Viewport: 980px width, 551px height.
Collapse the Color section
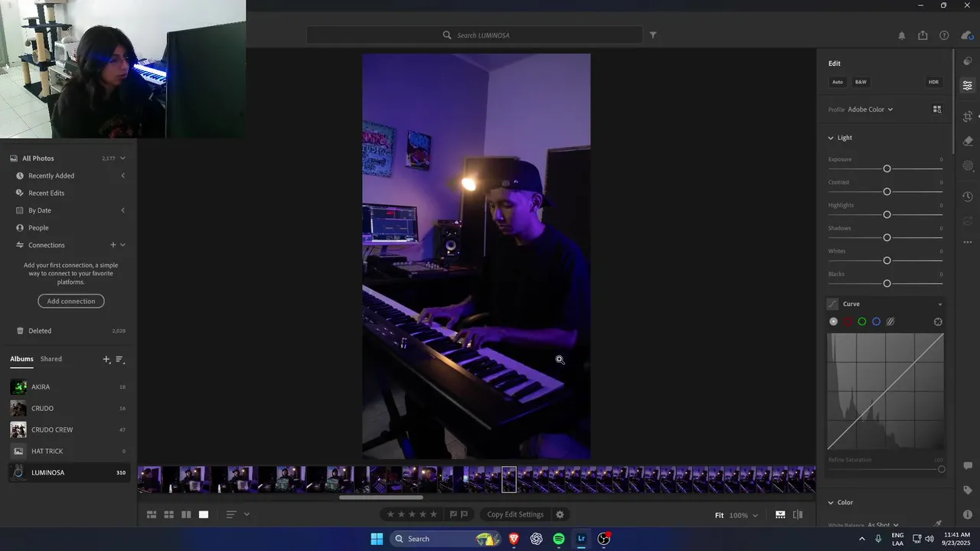point(831,503)
